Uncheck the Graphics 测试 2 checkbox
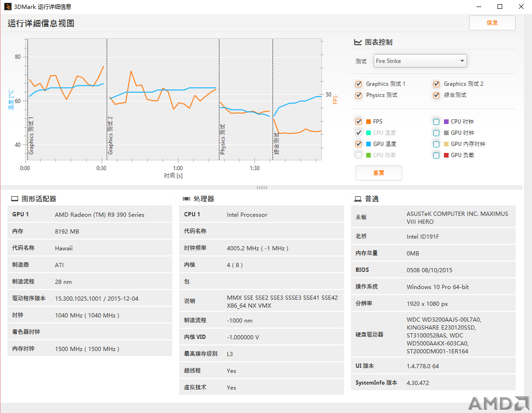The image size is (532, 413). click(x=437, y=84)
